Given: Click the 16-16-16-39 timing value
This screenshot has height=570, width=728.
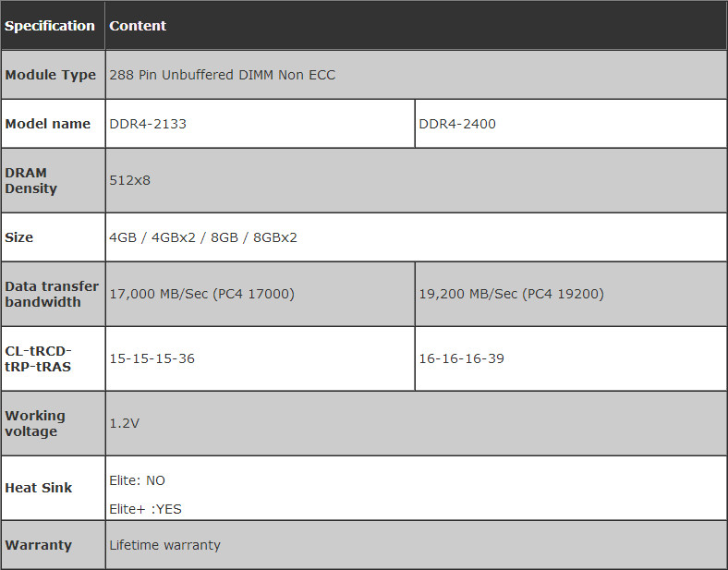Looking at the screenshot, I should (x=461, y=358).
